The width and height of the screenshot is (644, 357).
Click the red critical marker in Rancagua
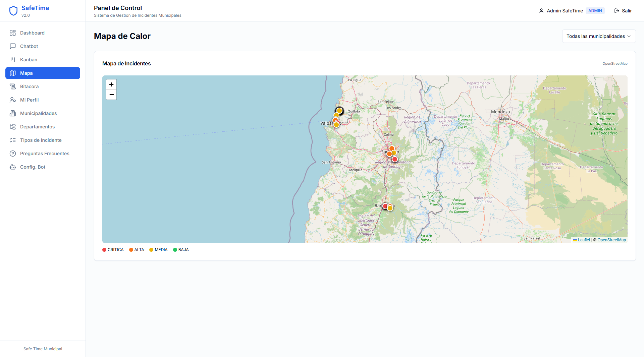(x=385, y=206)
